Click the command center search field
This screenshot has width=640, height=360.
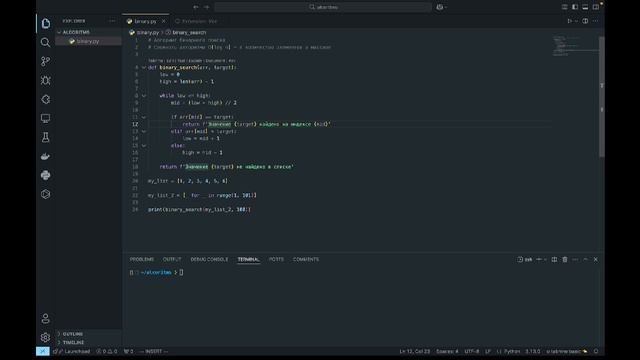click(x=323, y=7)
